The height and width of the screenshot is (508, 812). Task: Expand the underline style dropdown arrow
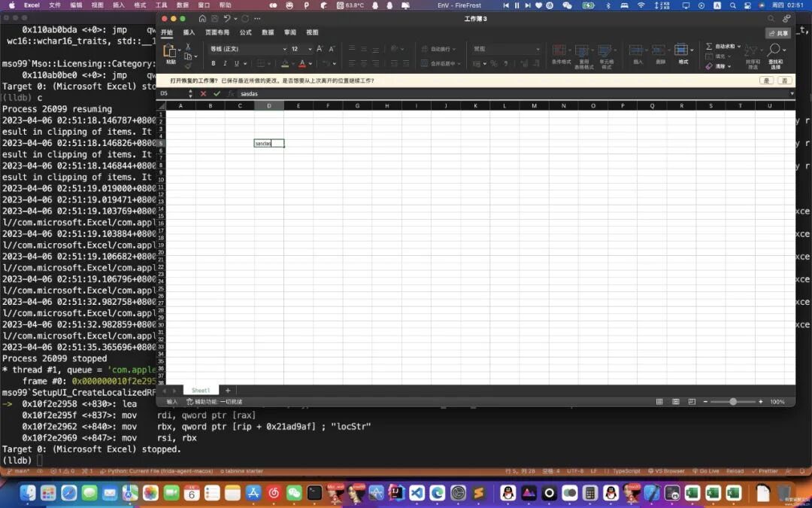click(x=245, y=64)
